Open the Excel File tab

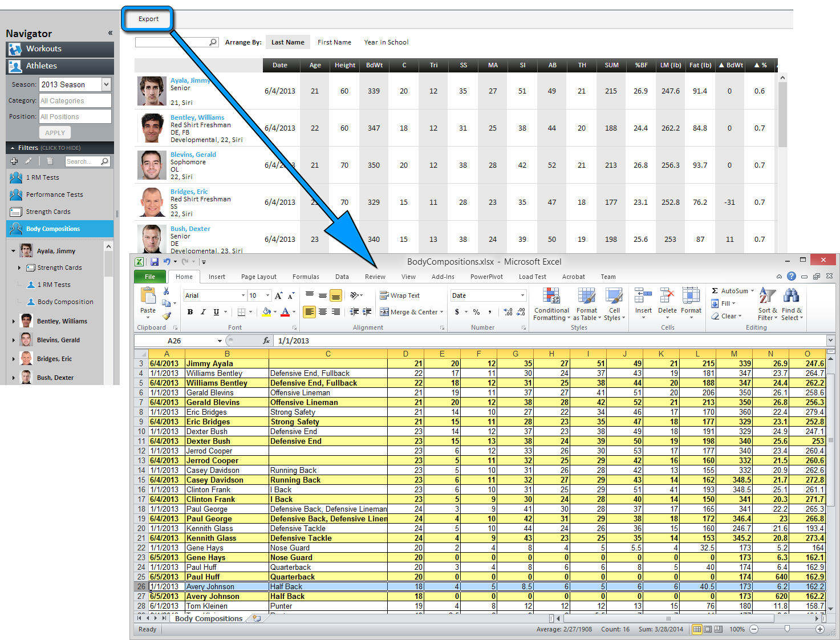(150, 277)
